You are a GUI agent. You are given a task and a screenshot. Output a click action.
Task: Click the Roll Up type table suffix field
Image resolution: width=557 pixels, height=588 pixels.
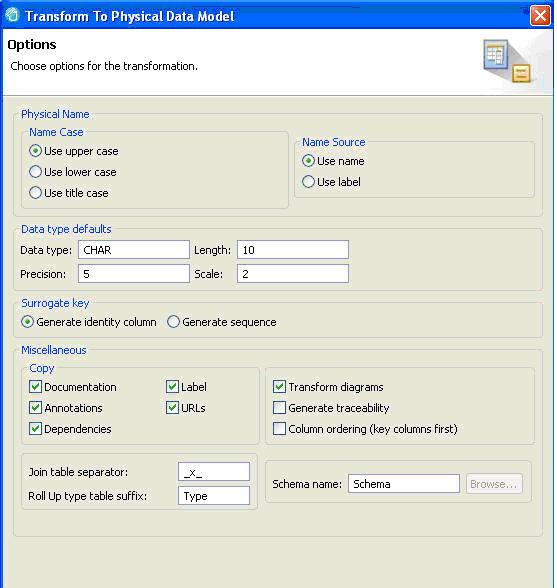tap(214, 496)
